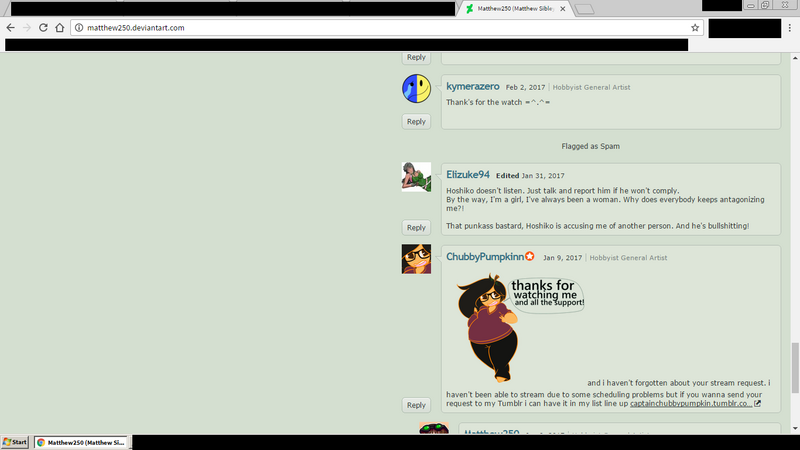
Task: Follow the captainchubbypumpkin tumblr link
Action: coord(690,403)
